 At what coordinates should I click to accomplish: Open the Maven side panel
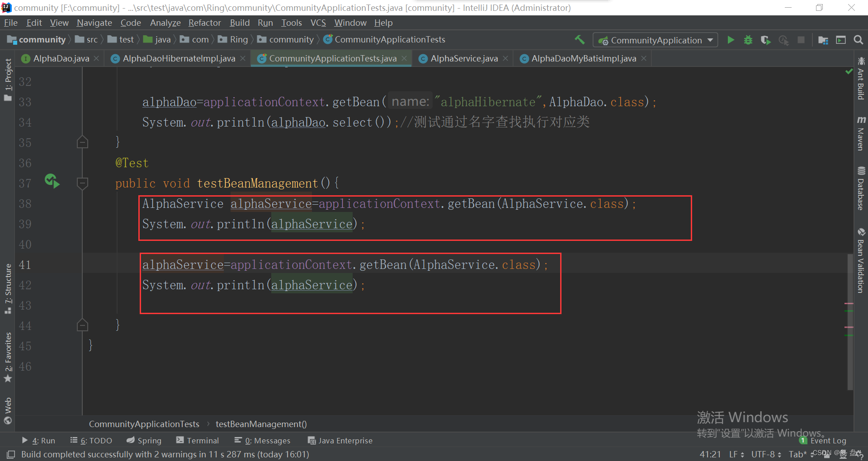click(x=861, y=133)
